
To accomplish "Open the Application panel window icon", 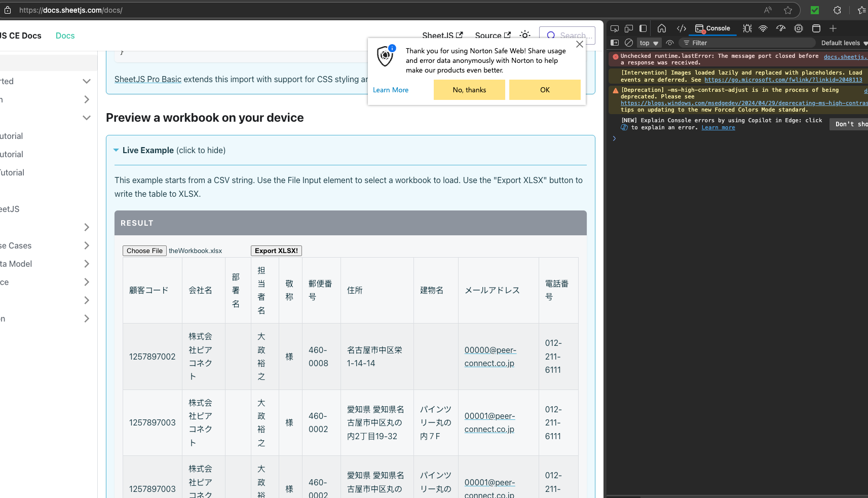I will pyautogui.click(x=816, y=28).
